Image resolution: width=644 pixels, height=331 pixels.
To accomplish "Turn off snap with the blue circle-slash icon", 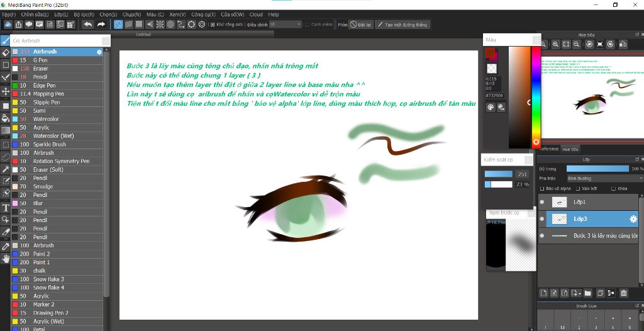I will click(x=118, y=25).
